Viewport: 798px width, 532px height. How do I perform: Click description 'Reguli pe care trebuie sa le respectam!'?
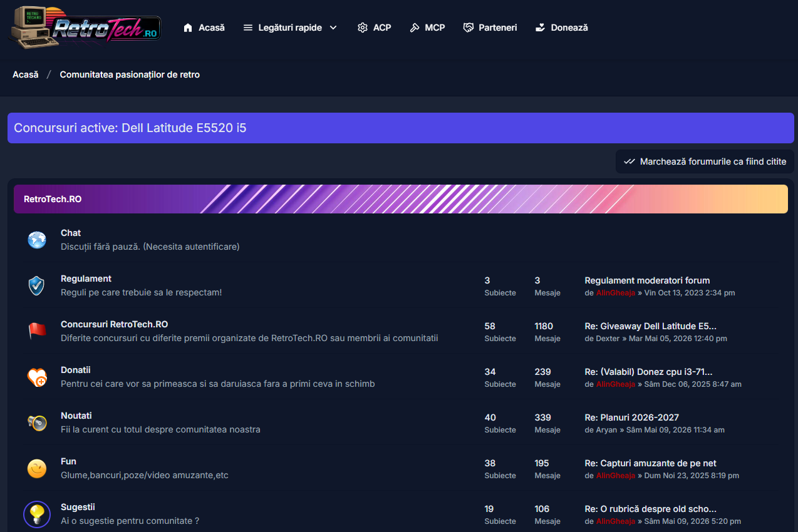[142, 292]
